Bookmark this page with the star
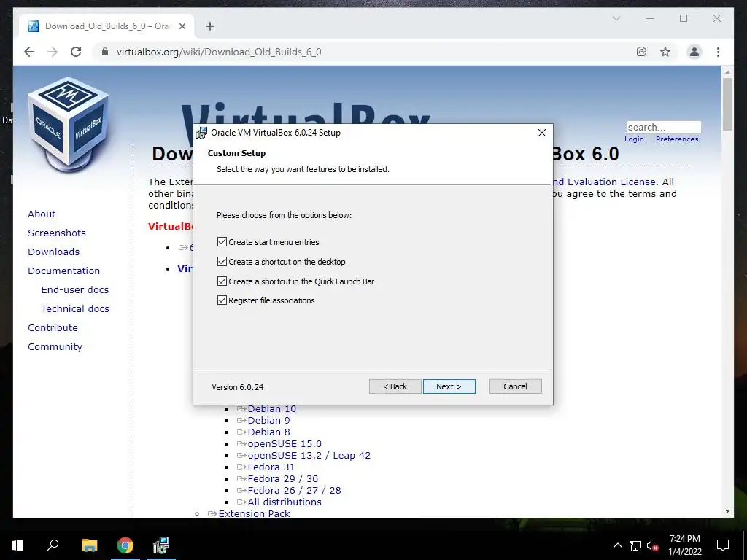 click(665, 52)
